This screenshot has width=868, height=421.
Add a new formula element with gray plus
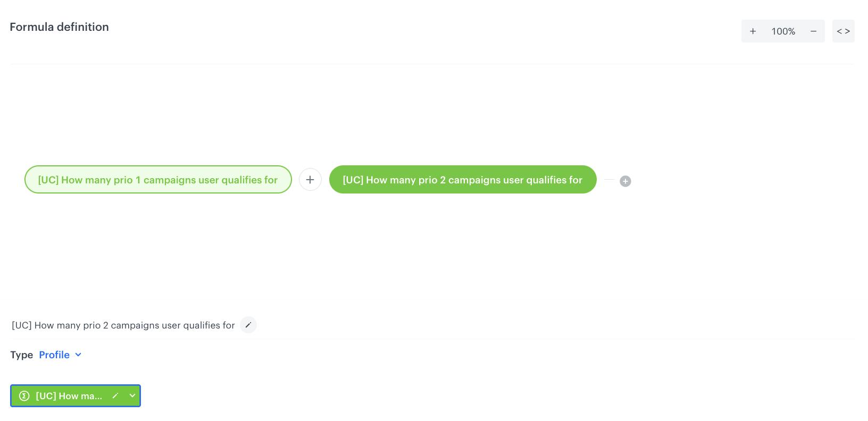coord(625,181)
